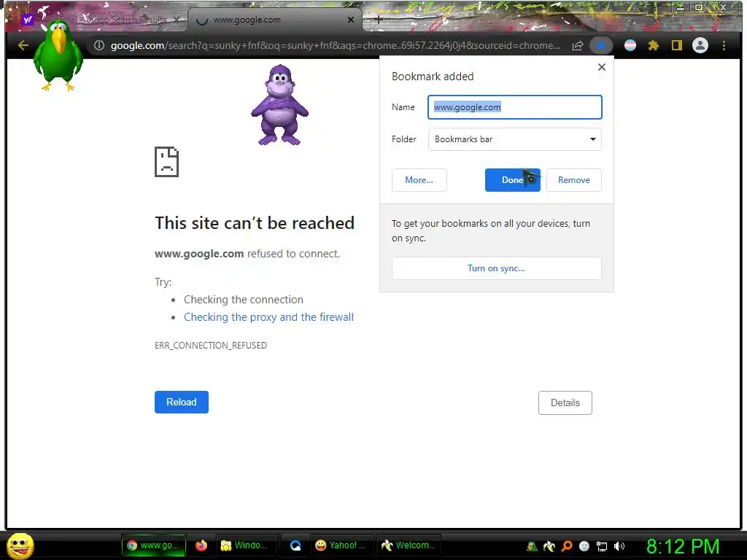Open the Chrome profile avatar
Image resolution: width=747 pixels, height=560 pixels.
pyautogui.click(x=700, y=45)
